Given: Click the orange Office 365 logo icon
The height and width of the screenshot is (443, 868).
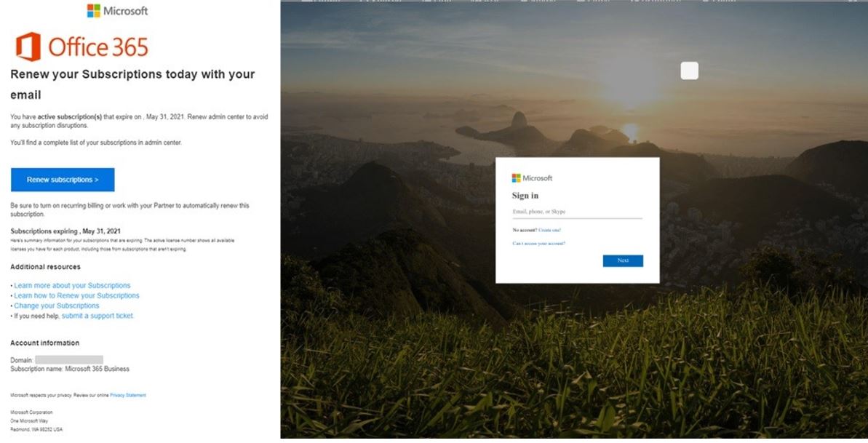Looking at the screenshot, I should [28, 47].
